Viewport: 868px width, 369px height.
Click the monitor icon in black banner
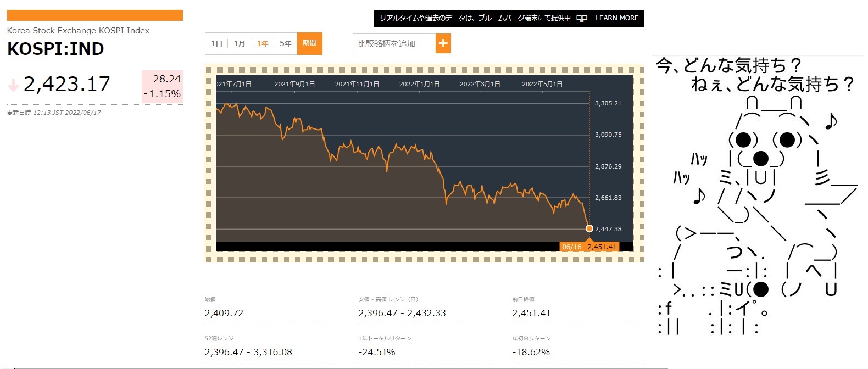coord(582,18)
